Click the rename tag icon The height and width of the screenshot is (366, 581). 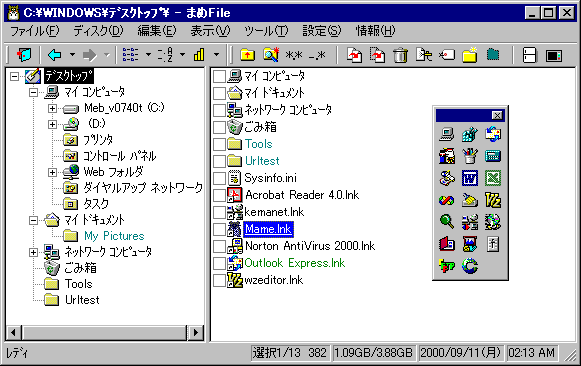click(446, 55)
